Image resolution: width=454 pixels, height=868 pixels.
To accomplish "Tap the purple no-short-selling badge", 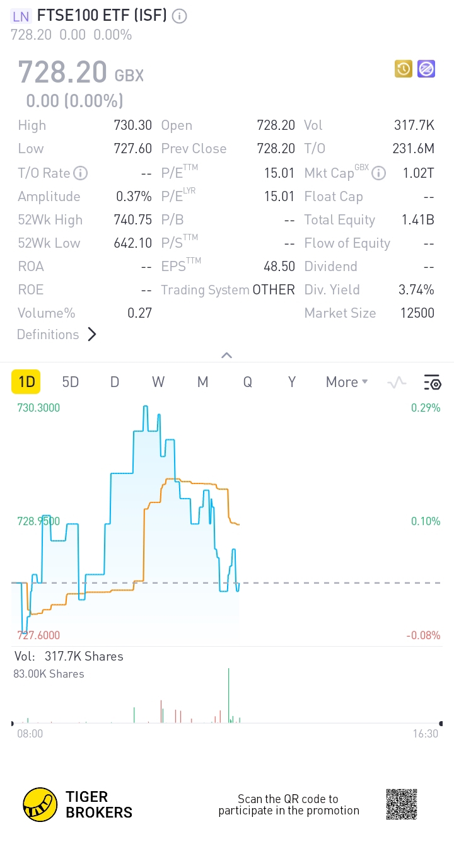I will 426,69.
